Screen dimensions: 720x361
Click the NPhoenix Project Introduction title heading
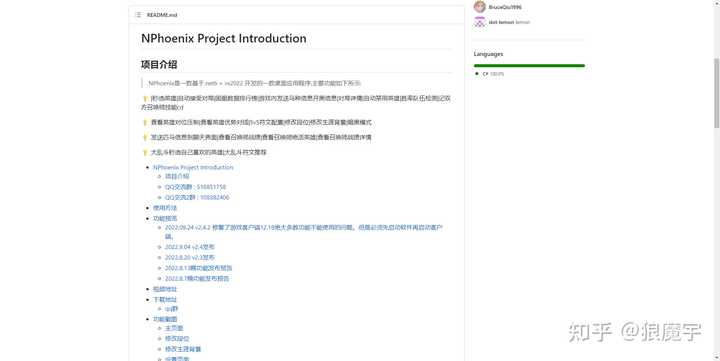point(224,38)
